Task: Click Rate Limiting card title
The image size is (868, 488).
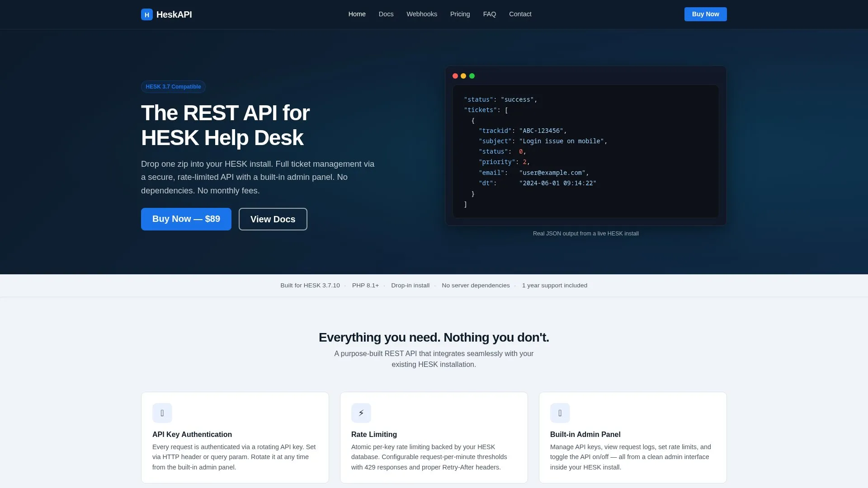Action: [x=374, y=434]
